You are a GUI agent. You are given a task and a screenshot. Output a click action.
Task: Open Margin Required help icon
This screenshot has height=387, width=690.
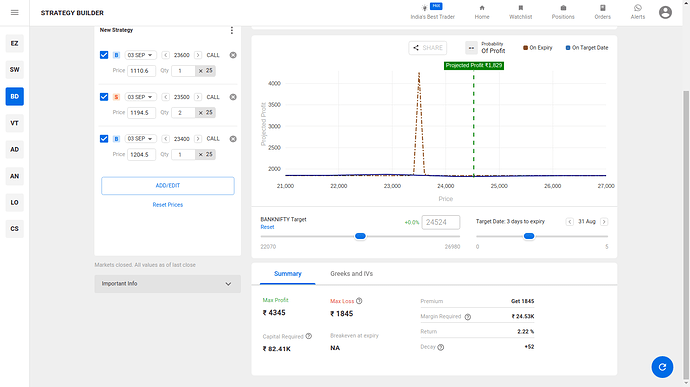tap(468, 317)
